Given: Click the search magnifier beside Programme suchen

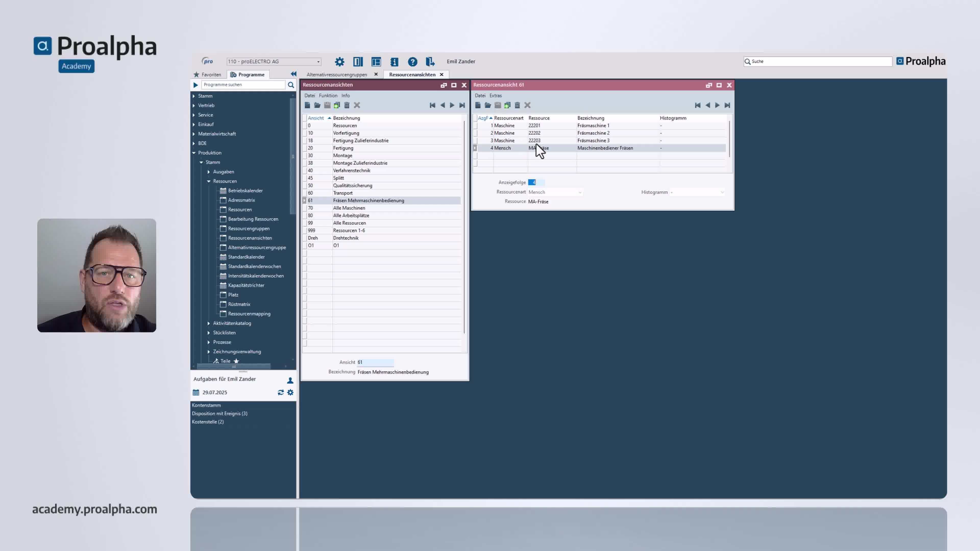Looking at the screenshot, I should point(291,84).
